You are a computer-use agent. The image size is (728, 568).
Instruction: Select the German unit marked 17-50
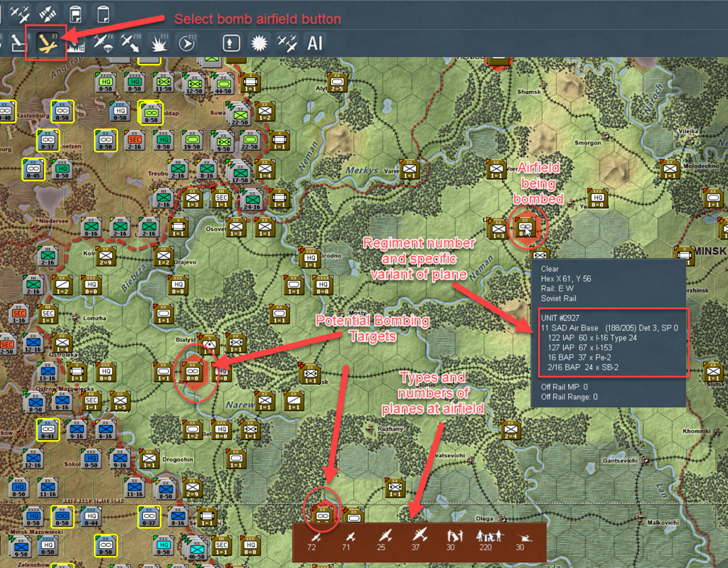pyautogui.click(x=240, y=171)
